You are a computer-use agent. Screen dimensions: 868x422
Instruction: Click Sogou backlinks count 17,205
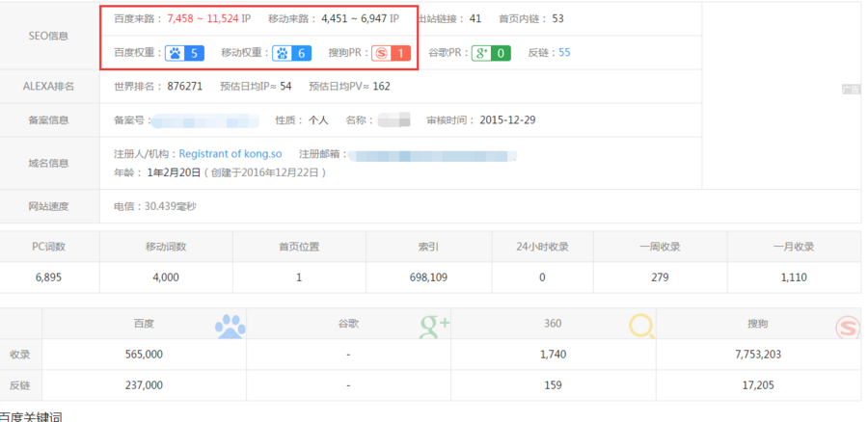click(758, 385)
